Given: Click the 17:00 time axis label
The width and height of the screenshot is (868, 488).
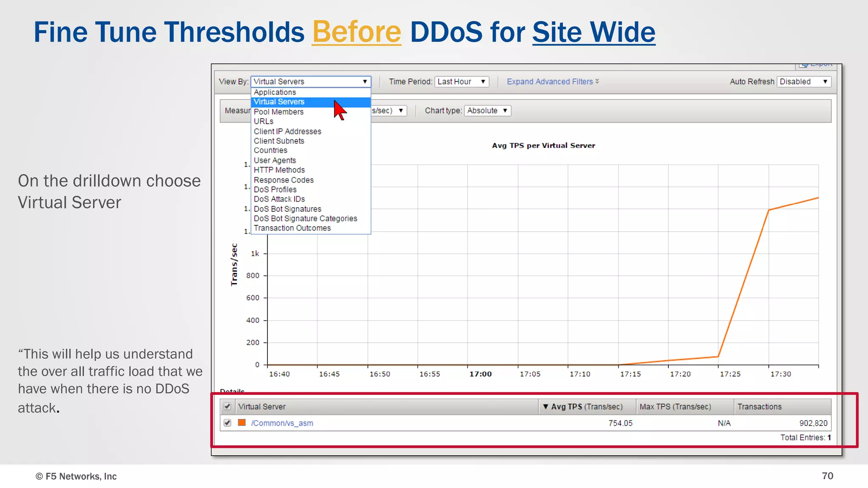Looking at the screenshot, I should point(481,374).
